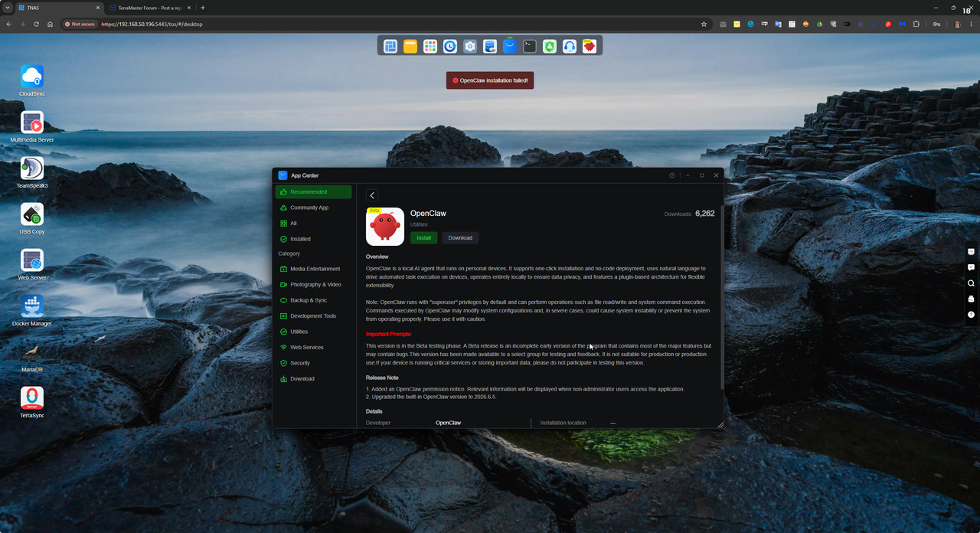Open Download category in sidebar

pyautogui.click(x=313, y=379)
